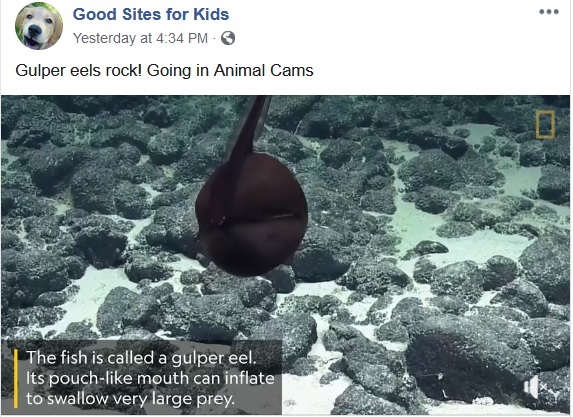The width and height of the screenshot is (573, 417).
Task: Visit the Good Sites for Kids page
Action: pyautogui.click(x=151, y=14)
